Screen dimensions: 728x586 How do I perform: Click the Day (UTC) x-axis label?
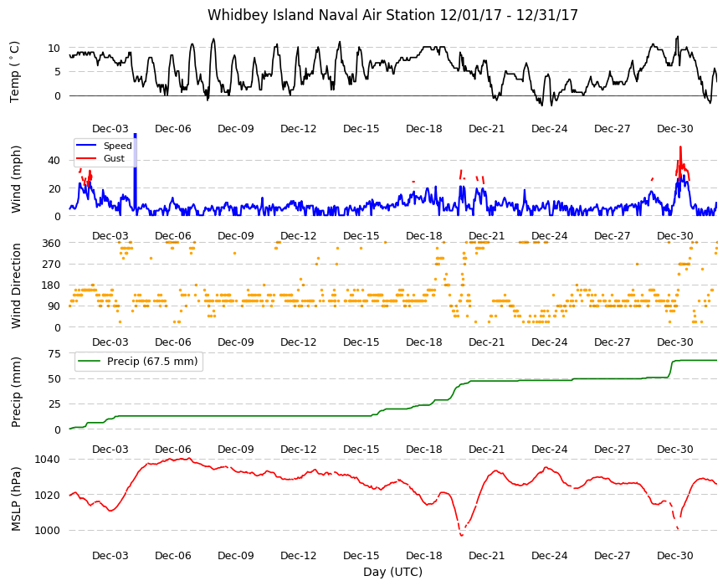392,572
